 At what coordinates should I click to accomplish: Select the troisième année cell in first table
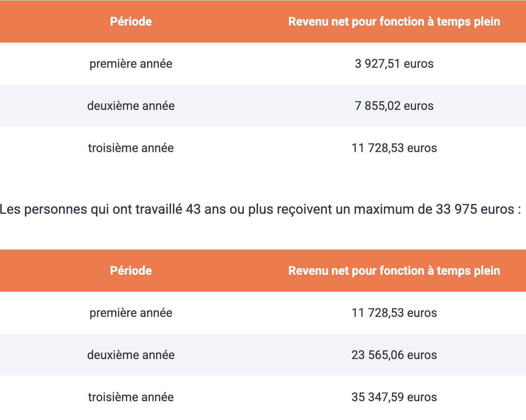131,148
